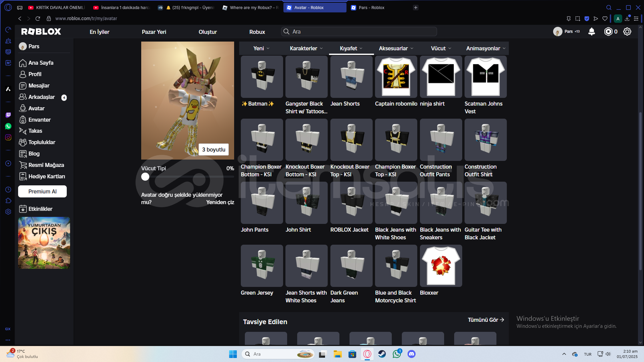Select the ninja shirt item
This screenshot has height=362, width=644.
coord(441,77)
